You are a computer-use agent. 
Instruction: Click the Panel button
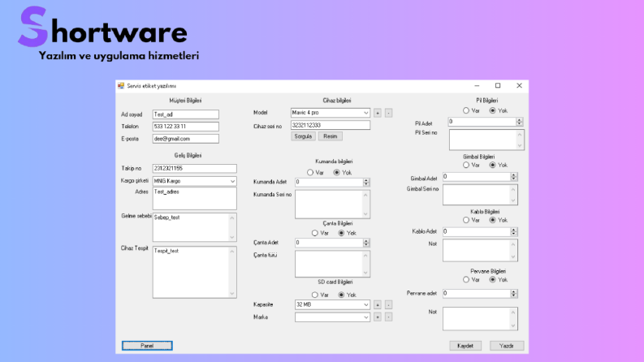click(147, 346)
